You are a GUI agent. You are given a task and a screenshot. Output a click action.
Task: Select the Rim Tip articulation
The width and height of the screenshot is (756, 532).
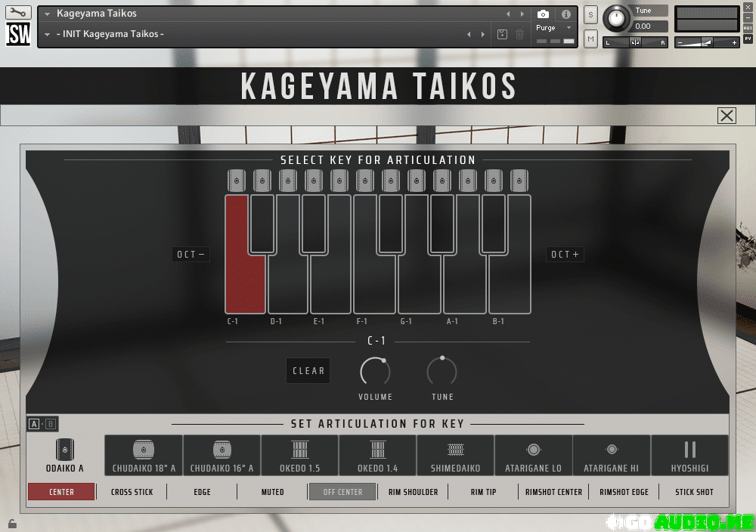[484, 492]
